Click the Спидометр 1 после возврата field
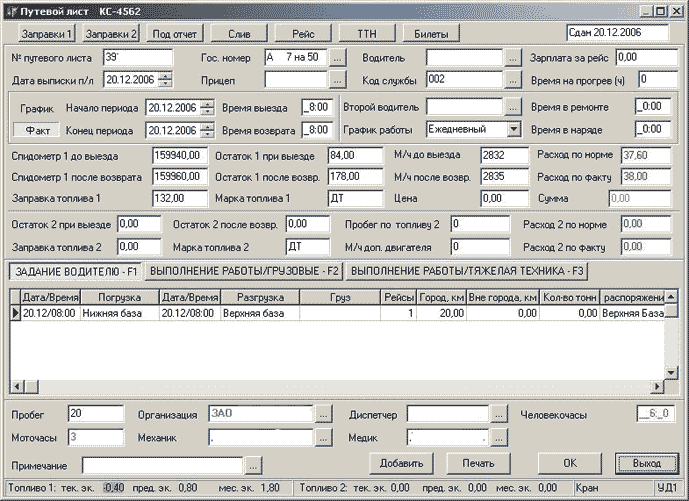The image size is (689, 501). (180, 177)
